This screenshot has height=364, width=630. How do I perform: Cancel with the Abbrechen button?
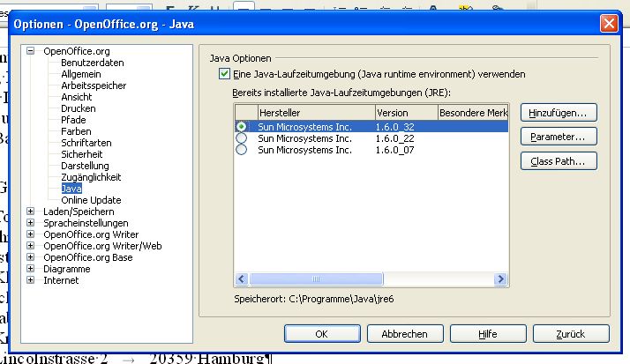click(x=405, y=334)
